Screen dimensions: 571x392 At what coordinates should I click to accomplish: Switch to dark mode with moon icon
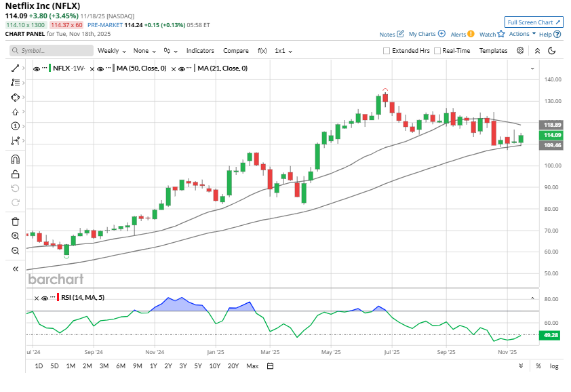(x=552, y=51)
